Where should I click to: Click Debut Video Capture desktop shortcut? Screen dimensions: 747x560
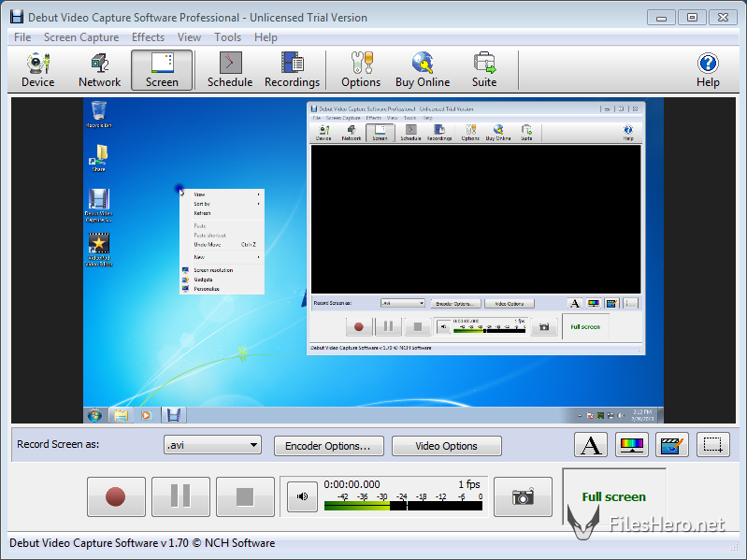click(98, 206)
